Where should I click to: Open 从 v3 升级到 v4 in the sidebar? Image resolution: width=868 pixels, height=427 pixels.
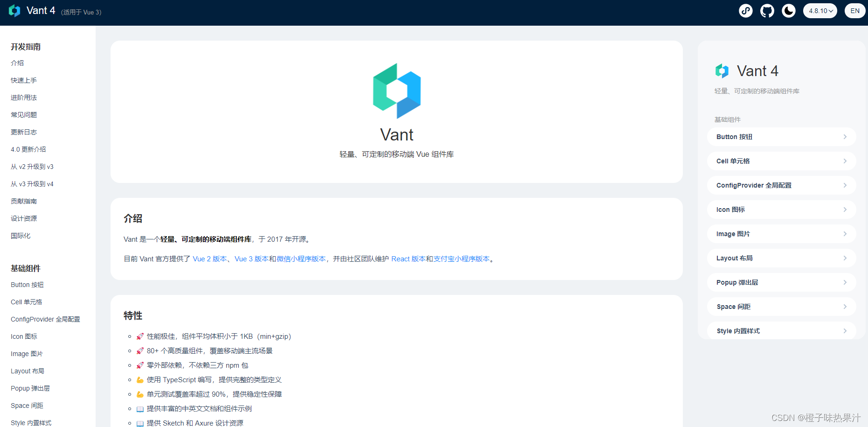(x=32, y=184)
